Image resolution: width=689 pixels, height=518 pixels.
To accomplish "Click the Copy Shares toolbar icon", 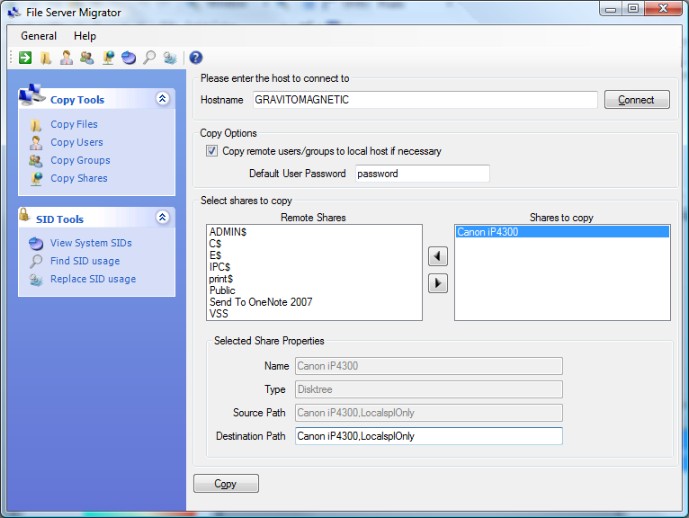I will (x=108, y=58).
